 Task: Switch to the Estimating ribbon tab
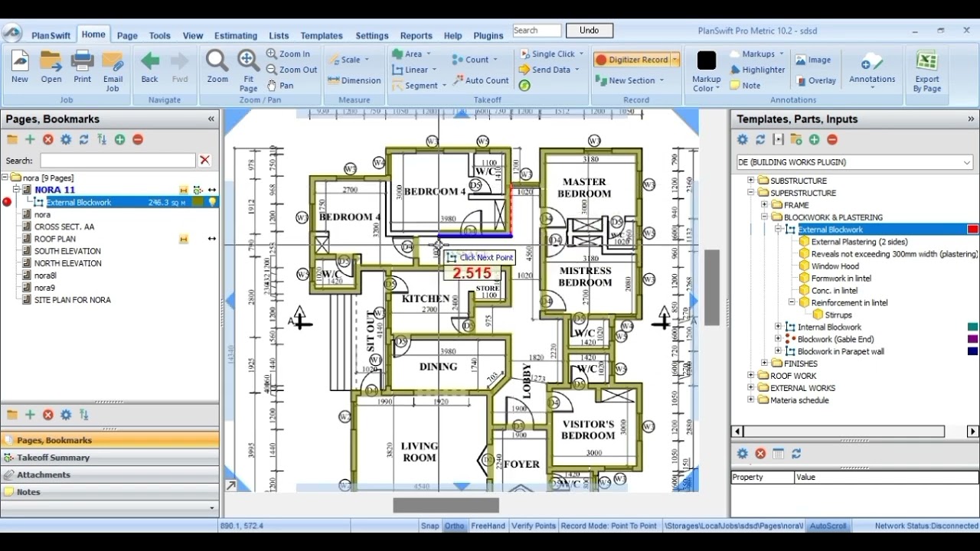236,35
